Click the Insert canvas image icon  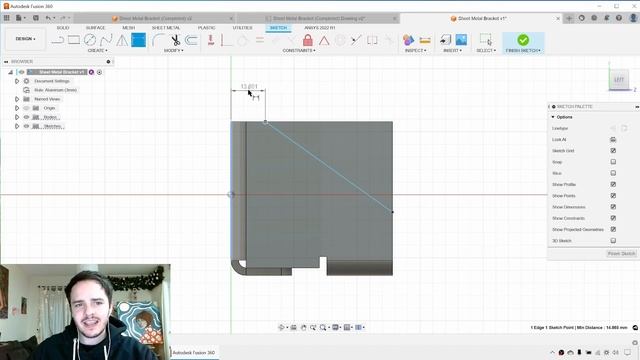[x=461, y=40]
